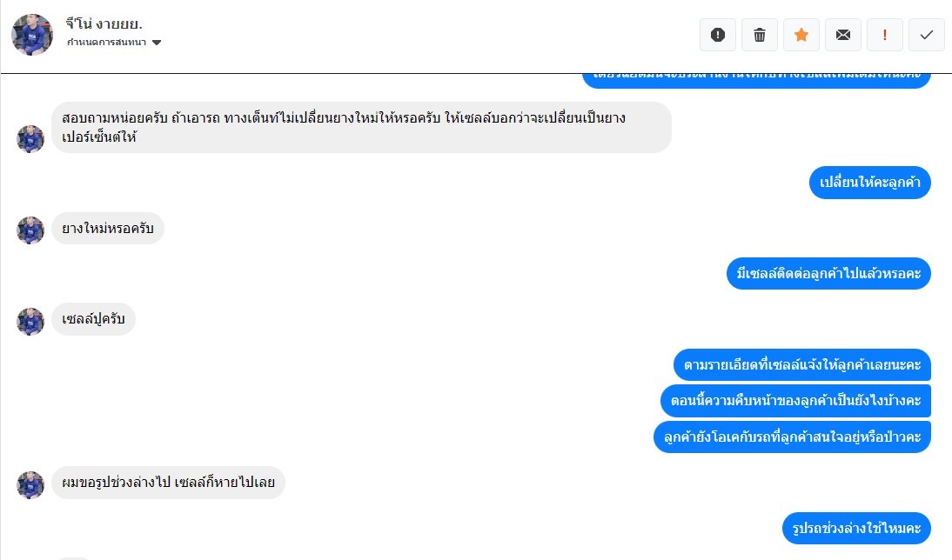Screen dimensions: 952x560
Task: Expand the กำหนดการสนทนา dropdown arrow
Action: pos(157,43)
